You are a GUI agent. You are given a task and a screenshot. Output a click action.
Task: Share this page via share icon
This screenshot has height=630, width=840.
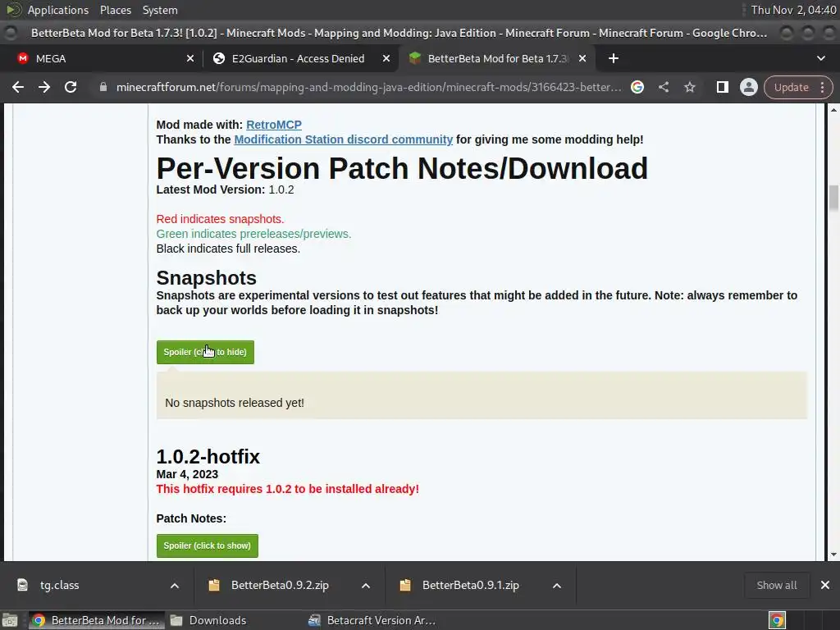(x=663, y=87)
